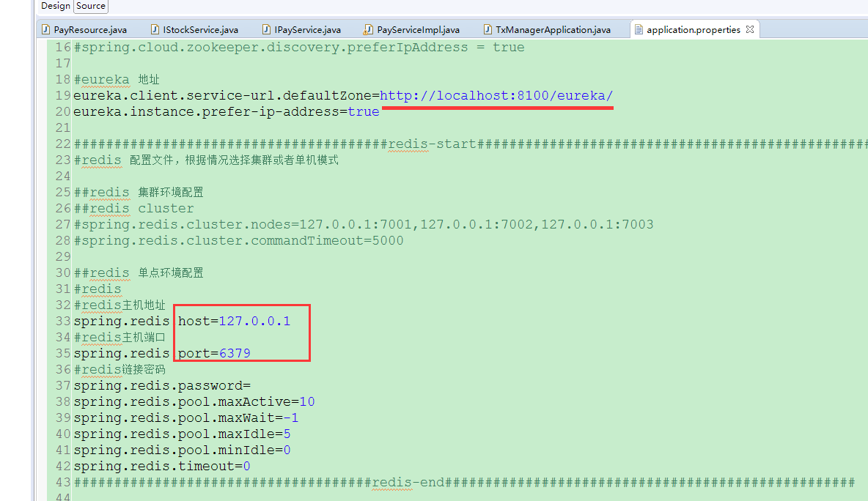This screenshot has width=868, height=501.
Task: Click the '##redis 单点环境配置' comment
Action: (139, 273)
